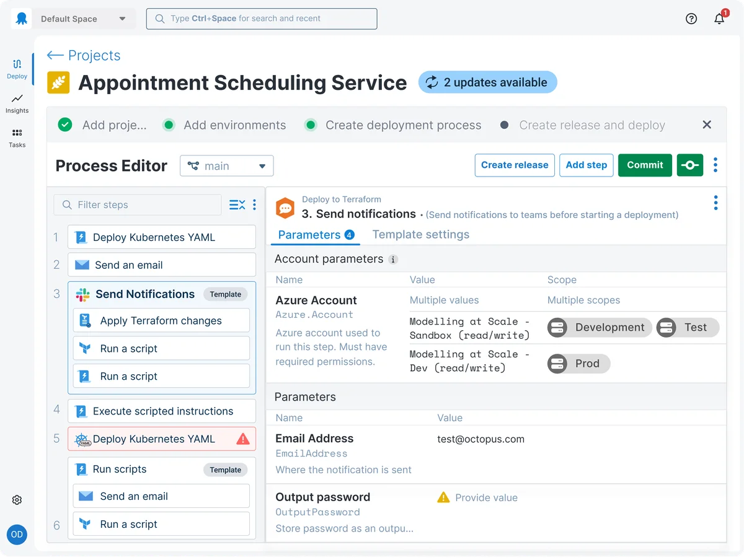Click the Test environment chip
The height and width of the screenshot is (560, 744).
click(x=688, y=328)
